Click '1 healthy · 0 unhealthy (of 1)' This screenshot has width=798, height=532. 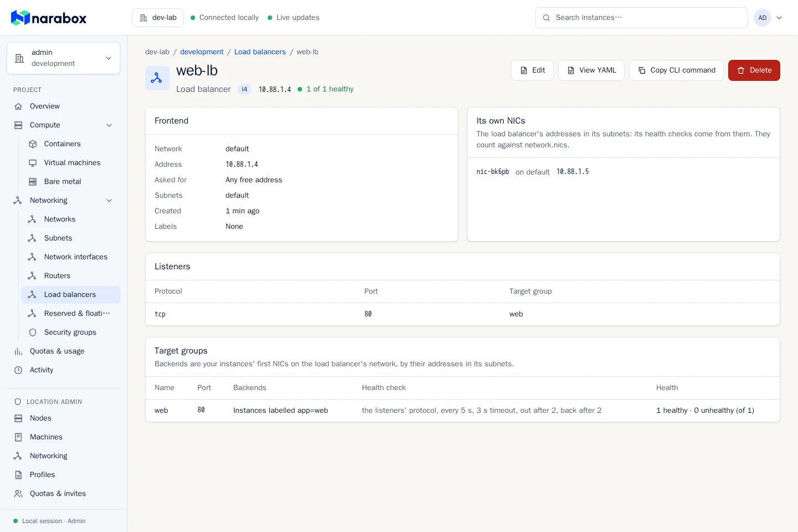(x=705, y=411)
